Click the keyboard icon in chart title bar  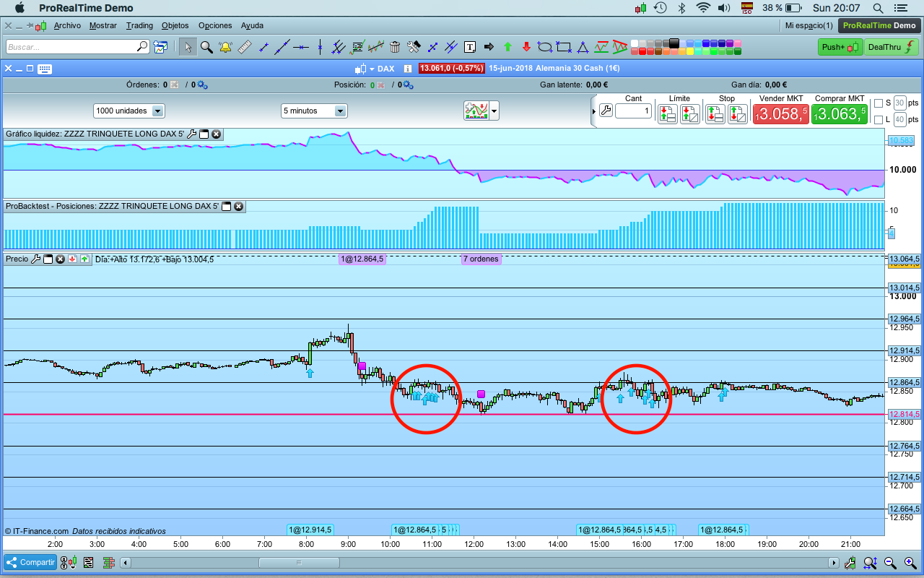click(45, 69)
